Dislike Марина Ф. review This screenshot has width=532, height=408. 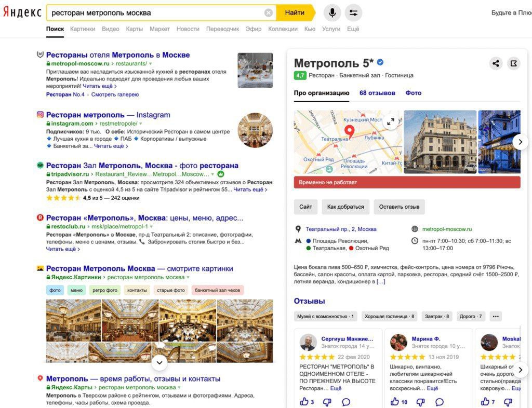click(x=421, y=402)
